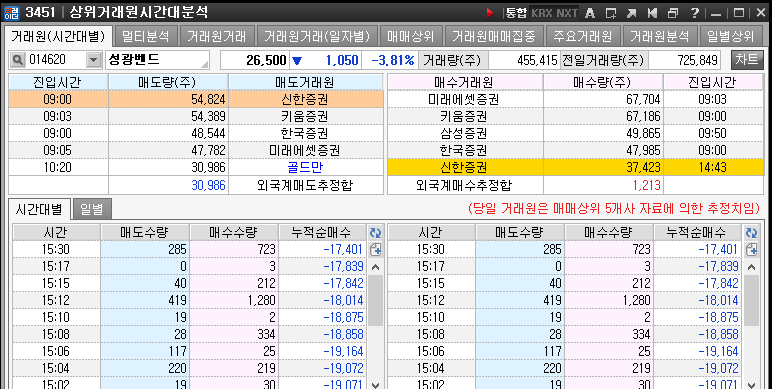Open the help question mark icon

click(694, 13)
